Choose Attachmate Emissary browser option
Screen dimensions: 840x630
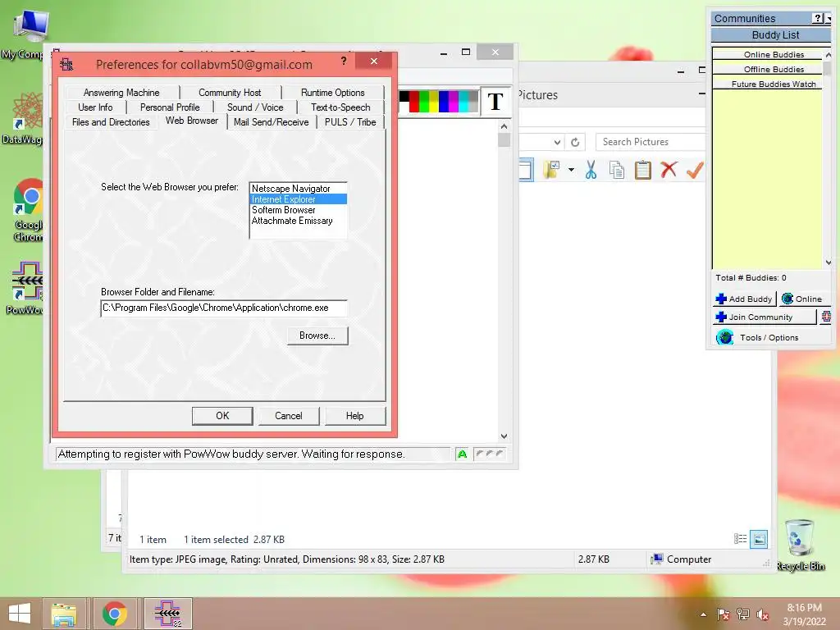[298, 221]
